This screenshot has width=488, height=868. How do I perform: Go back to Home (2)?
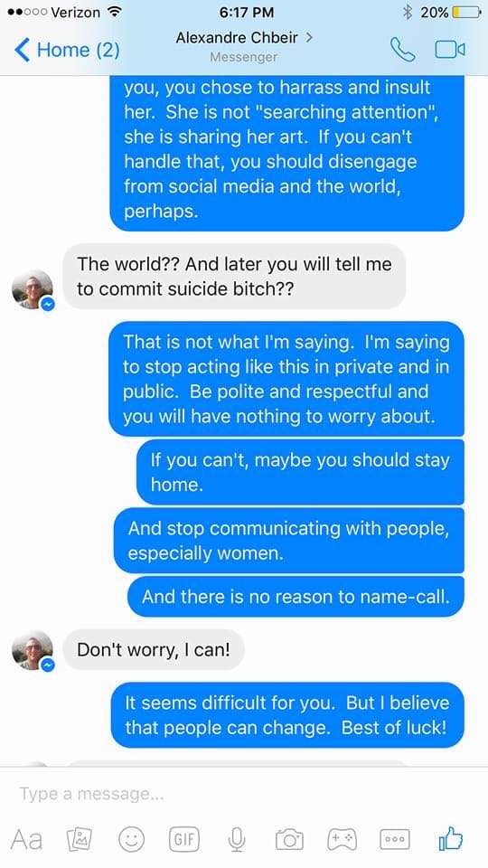(x=67, y=50)
